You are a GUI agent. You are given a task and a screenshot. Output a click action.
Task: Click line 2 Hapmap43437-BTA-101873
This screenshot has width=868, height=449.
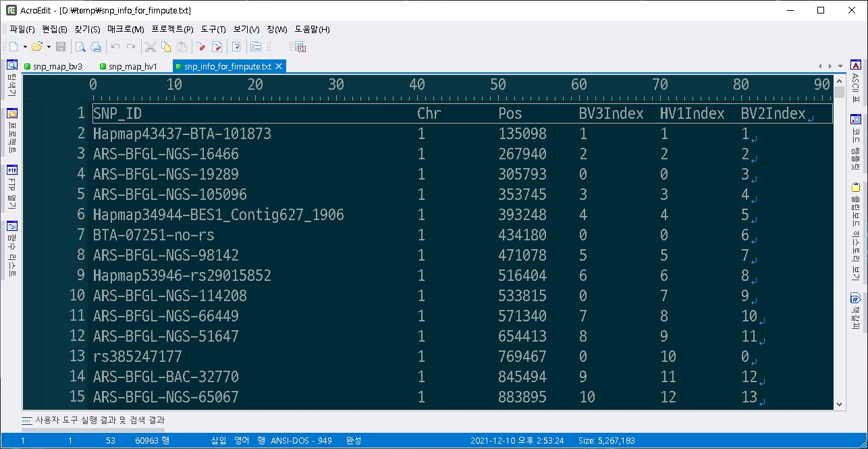point(182,134)
